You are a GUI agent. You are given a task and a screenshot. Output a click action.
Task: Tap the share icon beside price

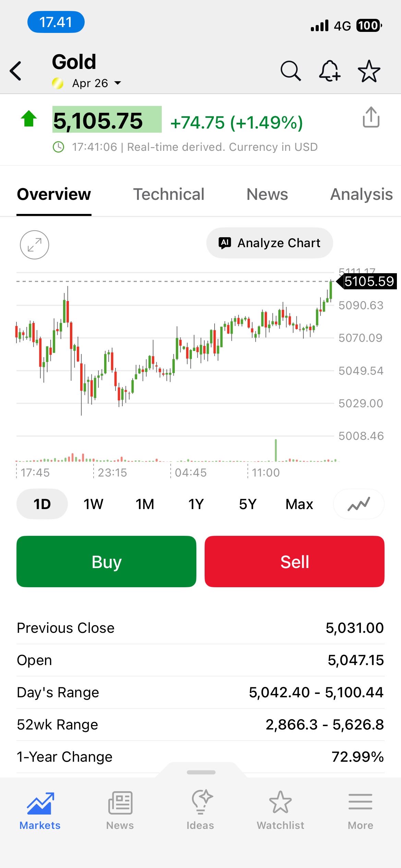pos(371,117)
